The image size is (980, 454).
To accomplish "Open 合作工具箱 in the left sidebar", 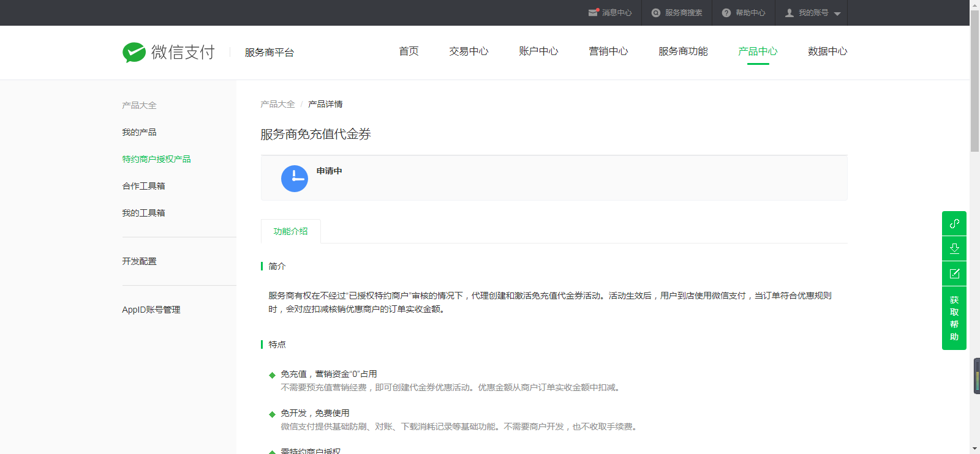I will 143,186.
